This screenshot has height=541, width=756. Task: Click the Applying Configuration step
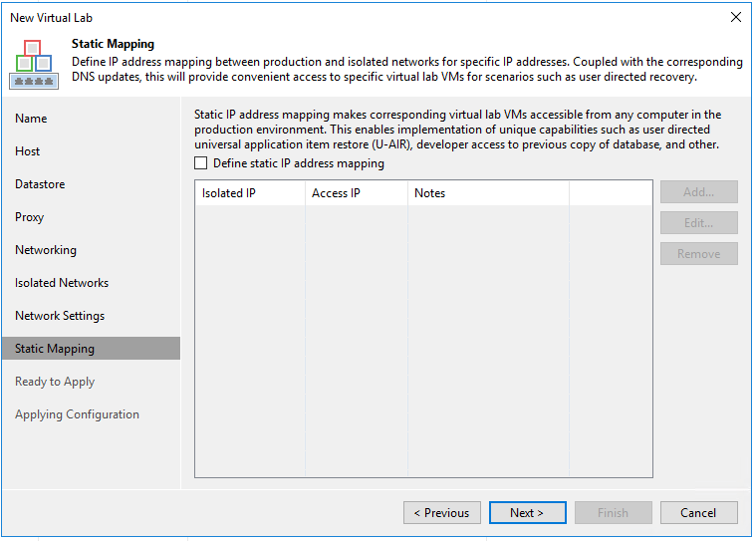point(77,414)
